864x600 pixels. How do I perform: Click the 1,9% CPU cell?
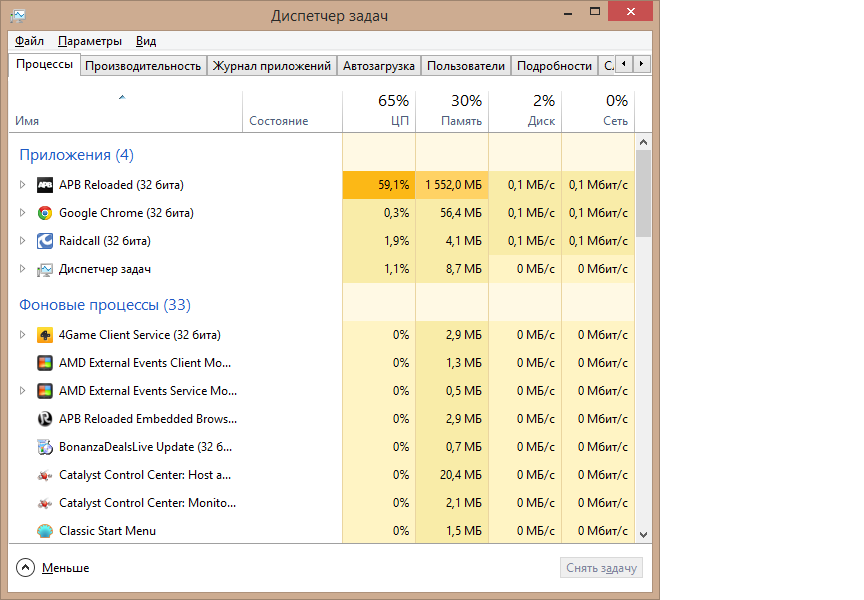[379, 241]
